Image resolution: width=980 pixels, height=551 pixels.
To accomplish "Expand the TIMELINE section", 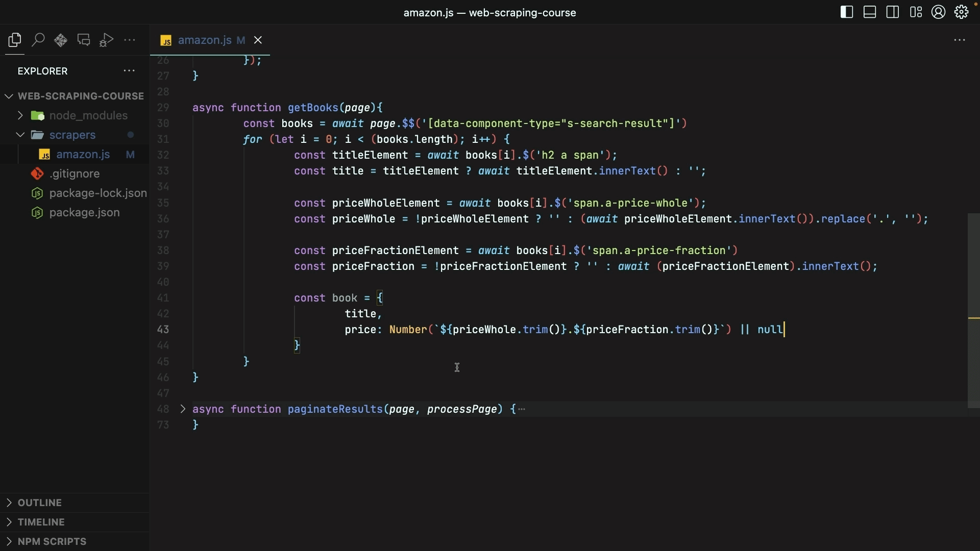I will click(x=75, y=522).
